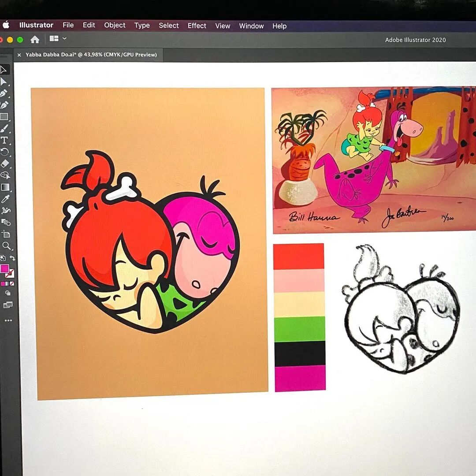
Task: Open the Draw mode options icon
Action: pos(7,293)
